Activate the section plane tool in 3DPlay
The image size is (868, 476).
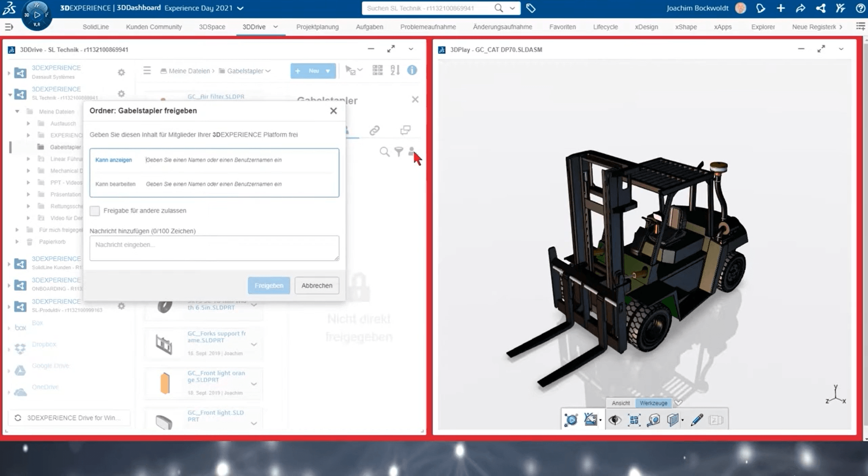[x=673, y=420]
